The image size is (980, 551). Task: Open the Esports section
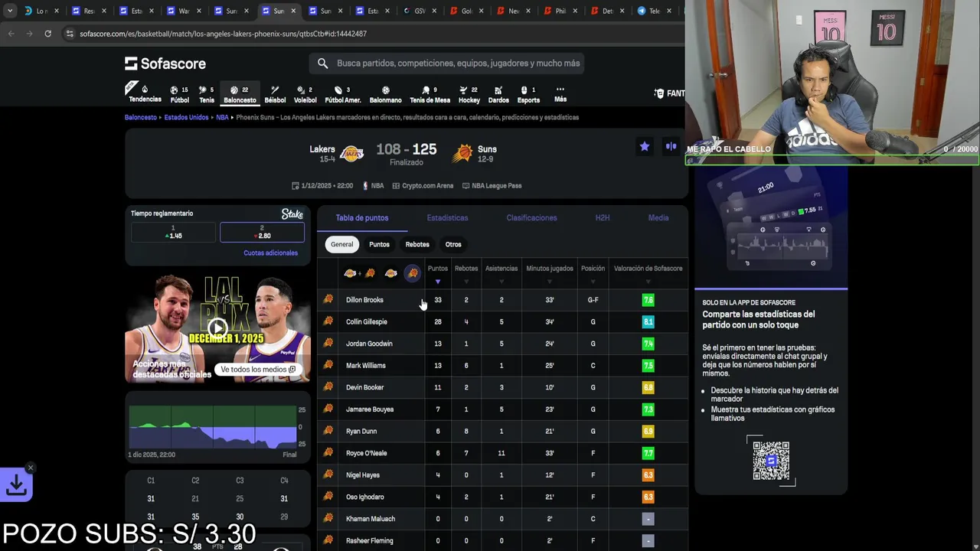[x=528, y=94]
